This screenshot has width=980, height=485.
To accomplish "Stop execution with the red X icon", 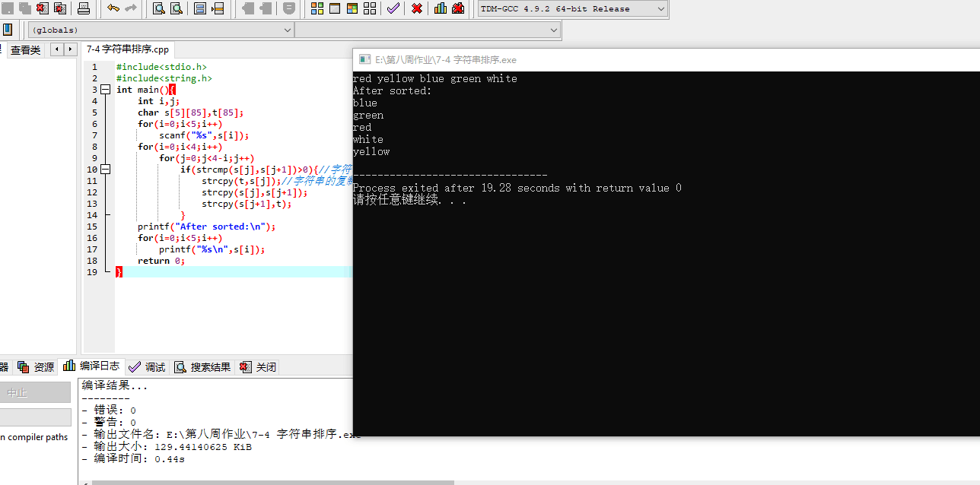I will (x=417, y=8).
